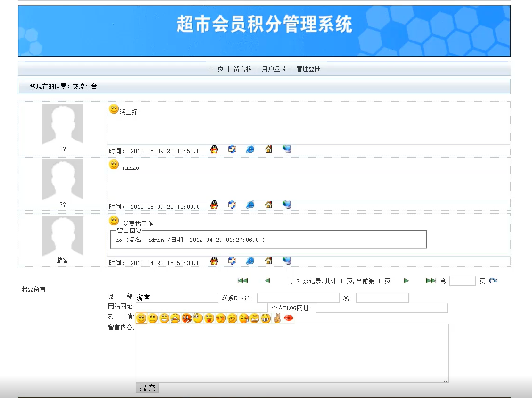Image resolution: width=532 pixels, height=398 pixels.
Task: Click the 留言内容 message textarea
Action: point(292,353)
